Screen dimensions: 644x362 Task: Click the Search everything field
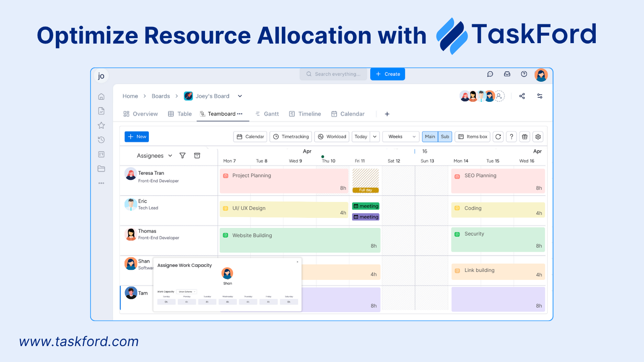coord(333,74)
